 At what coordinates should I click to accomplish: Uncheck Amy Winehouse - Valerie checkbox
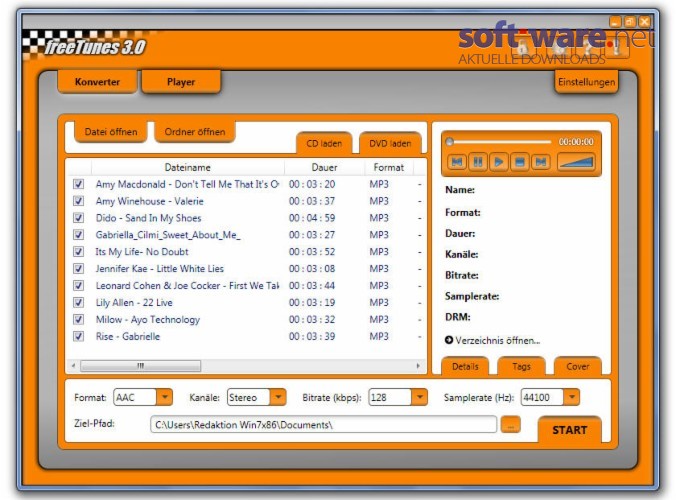click(78, 201)
